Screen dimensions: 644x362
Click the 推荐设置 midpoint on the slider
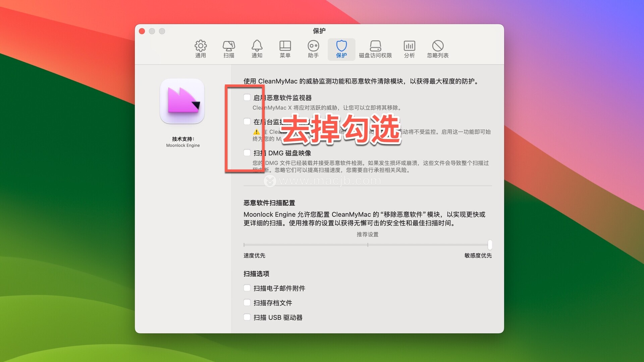tap(368, 245)
